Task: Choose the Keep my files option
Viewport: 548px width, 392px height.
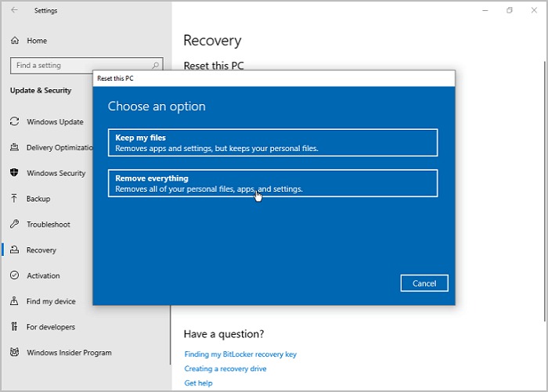Action: click(272, 142)
